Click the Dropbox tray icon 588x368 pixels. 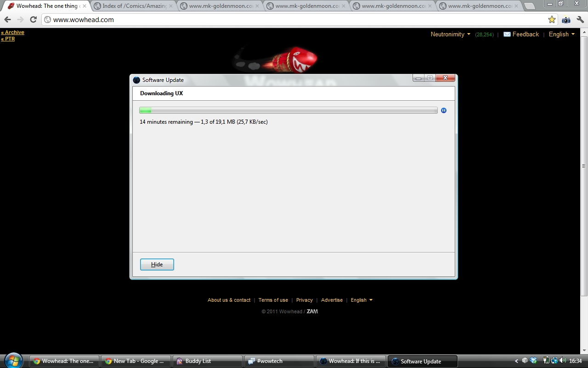click(533, 361)
